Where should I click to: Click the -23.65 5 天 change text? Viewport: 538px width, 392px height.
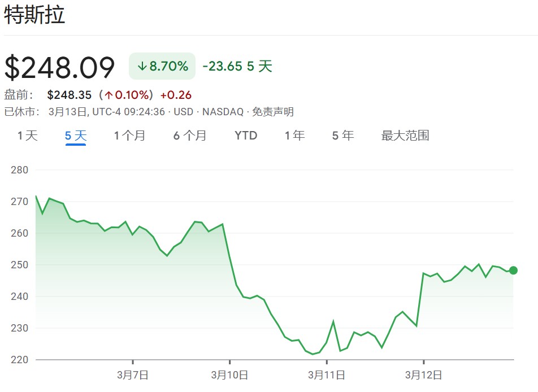[x=237, y=66]
